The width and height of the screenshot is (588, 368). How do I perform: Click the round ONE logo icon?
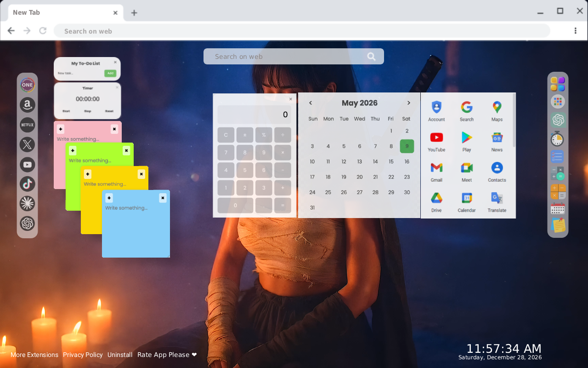[x=28, y=85]
